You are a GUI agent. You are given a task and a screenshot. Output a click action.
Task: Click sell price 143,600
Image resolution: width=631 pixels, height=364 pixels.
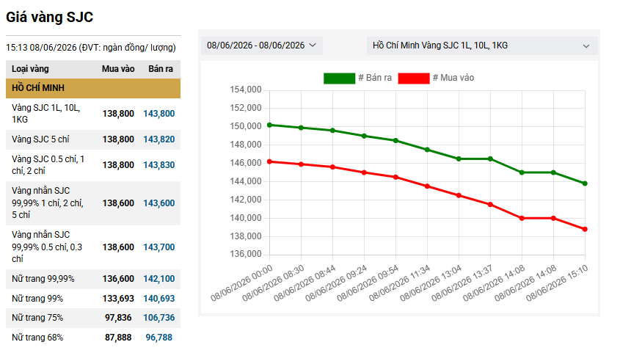[159, 203]
